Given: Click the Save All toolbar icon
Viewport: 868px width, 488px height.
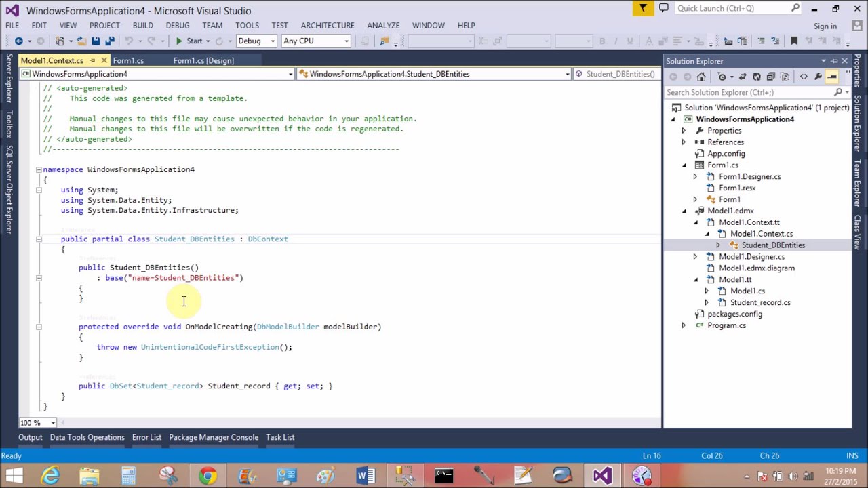Looking at the screenshot, I should (110, 41).
